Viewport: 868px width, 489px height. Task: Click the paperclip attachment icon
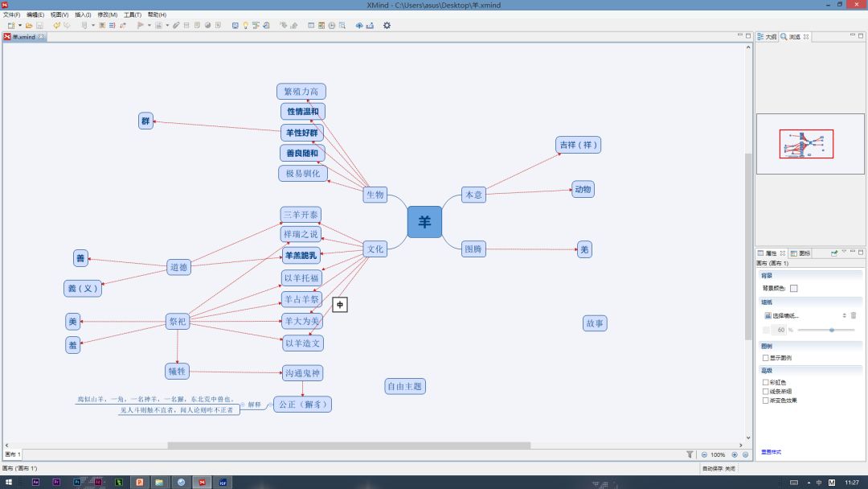[x=177, y=26]
